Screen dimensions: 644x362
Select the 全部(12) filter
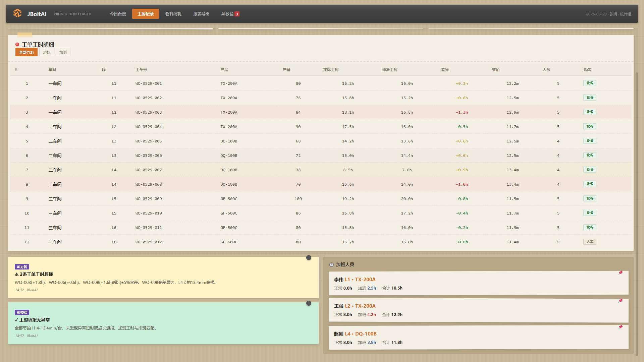click(26, 52)
